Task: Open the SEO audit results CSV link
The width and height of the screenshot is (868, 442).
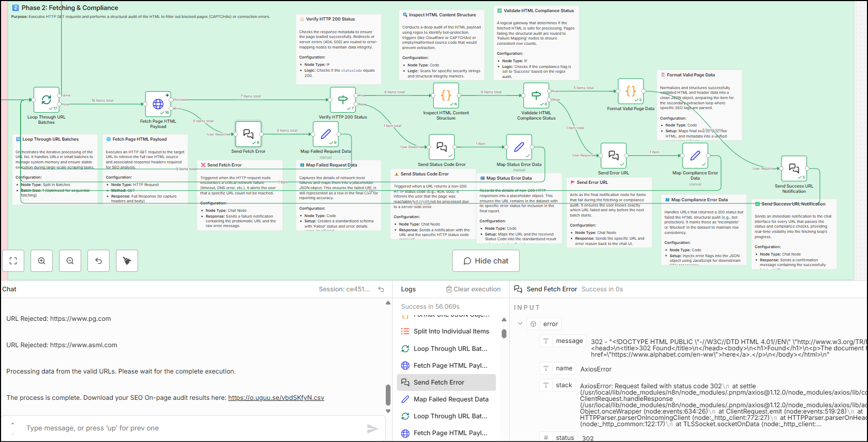Action: (x=276, y=398)
